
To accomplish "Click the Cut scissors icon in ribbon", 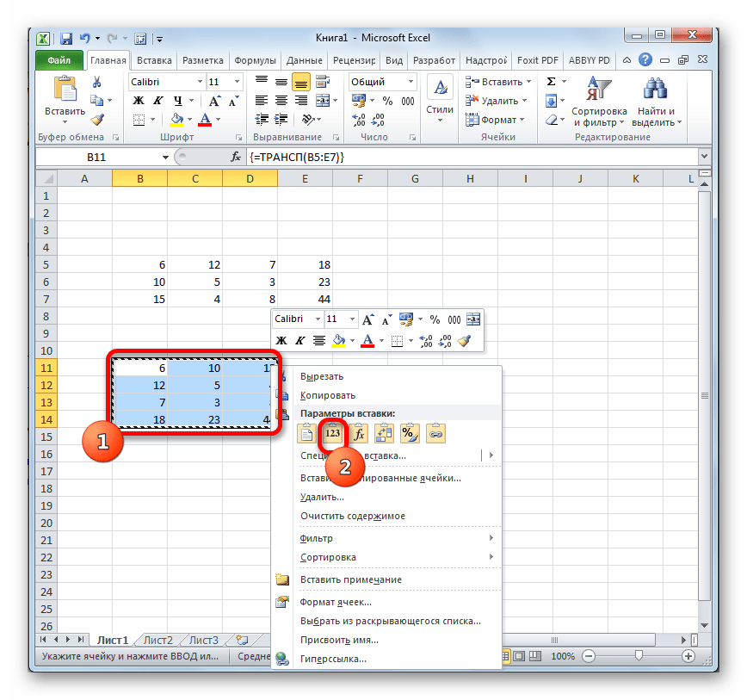I will (96, 82).
